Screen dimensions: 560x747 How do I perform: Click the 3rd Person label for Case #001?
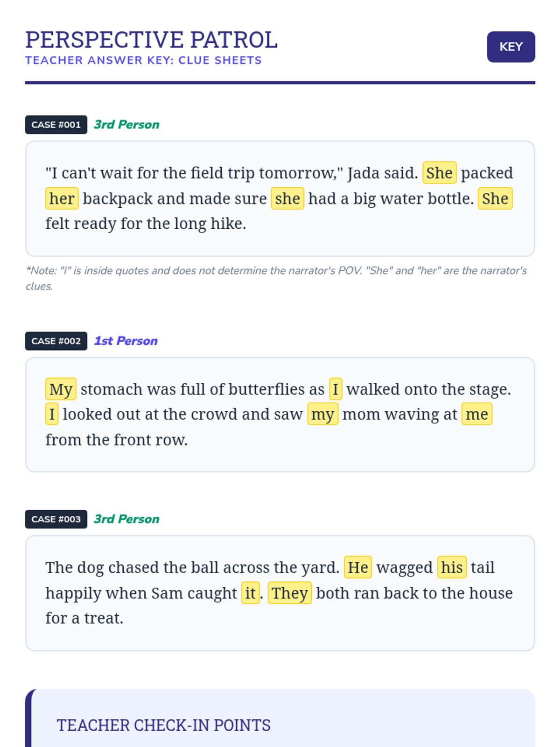(x=126, y=125)
